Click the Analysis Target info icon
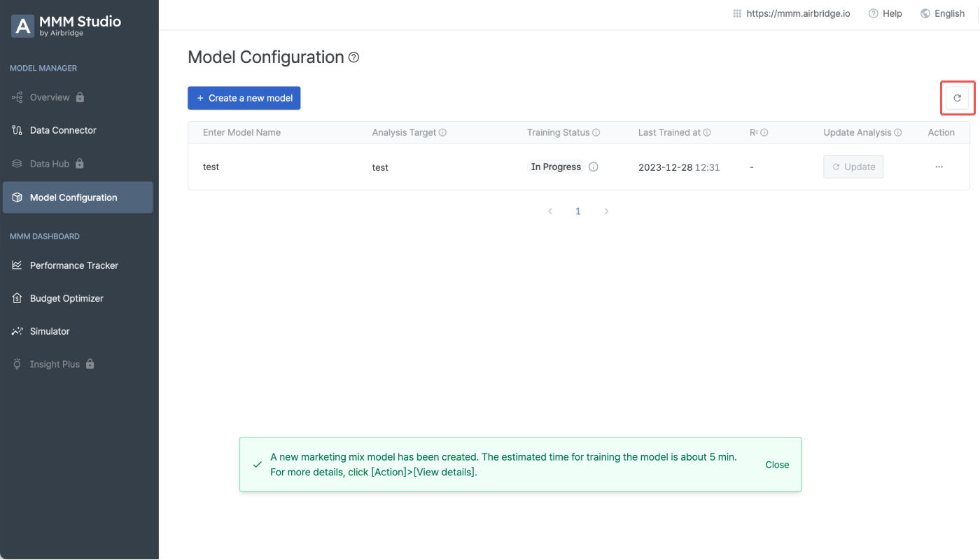 [x=442, y=132]
